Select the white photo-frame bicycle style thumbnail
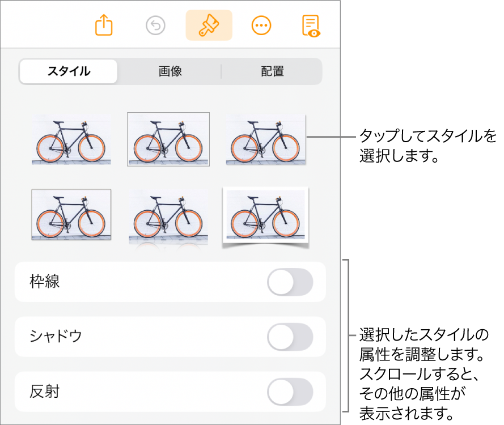 [265, 216]
